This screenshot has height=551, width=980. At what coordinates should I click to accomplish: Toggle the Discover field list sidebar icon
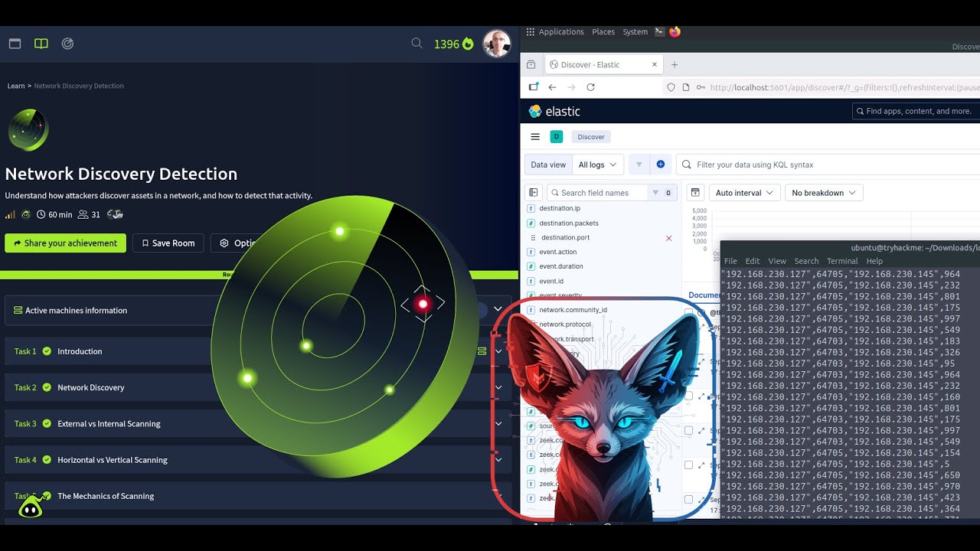(534, 193)
